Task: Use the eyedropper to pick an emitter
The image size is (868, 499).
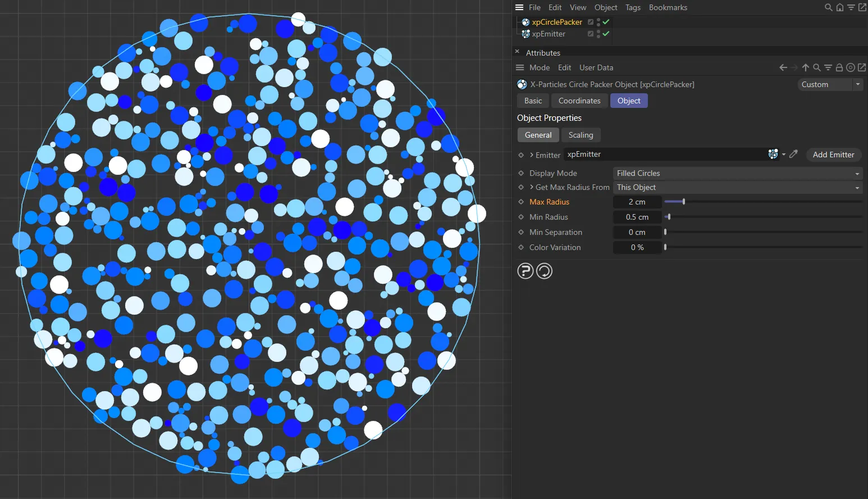Action: (793, 154)
